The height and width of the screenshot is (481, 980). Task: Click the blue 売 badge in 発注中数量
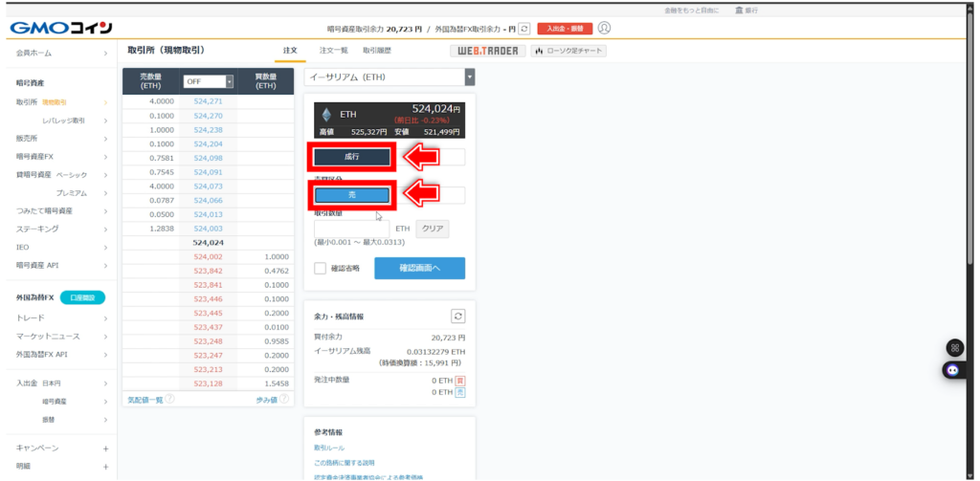click(x=460, y=392)
